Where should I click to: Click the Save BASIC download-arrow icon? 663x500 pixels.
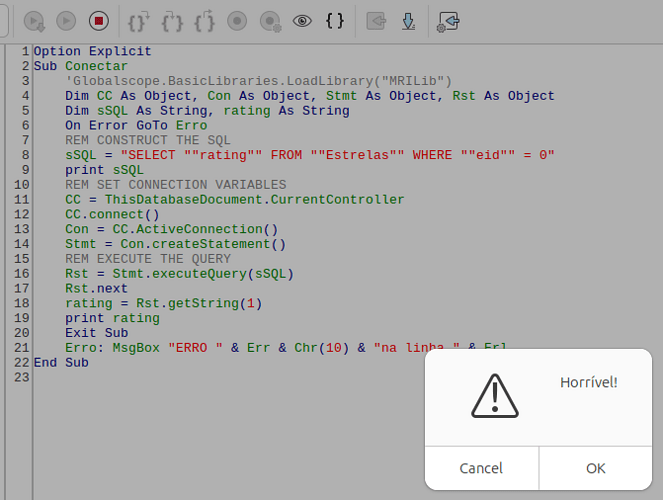pyautogui.click(x=408, y=20)
